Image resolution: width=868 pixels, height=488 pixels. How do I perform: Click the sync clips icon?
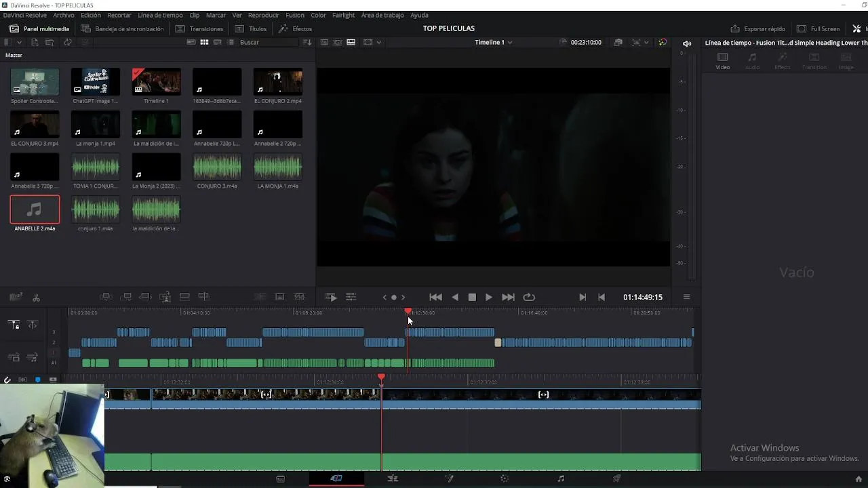[x=68, y=42]
